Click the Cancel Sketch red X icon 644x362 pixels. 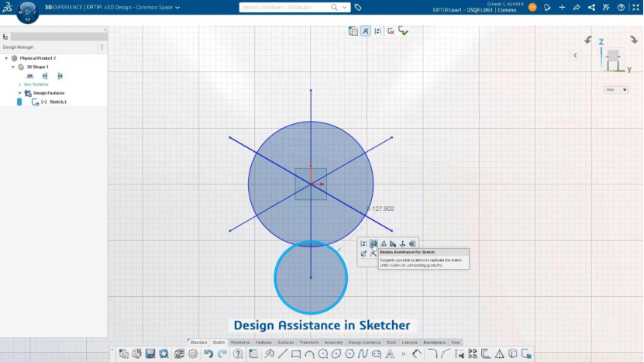391,31
